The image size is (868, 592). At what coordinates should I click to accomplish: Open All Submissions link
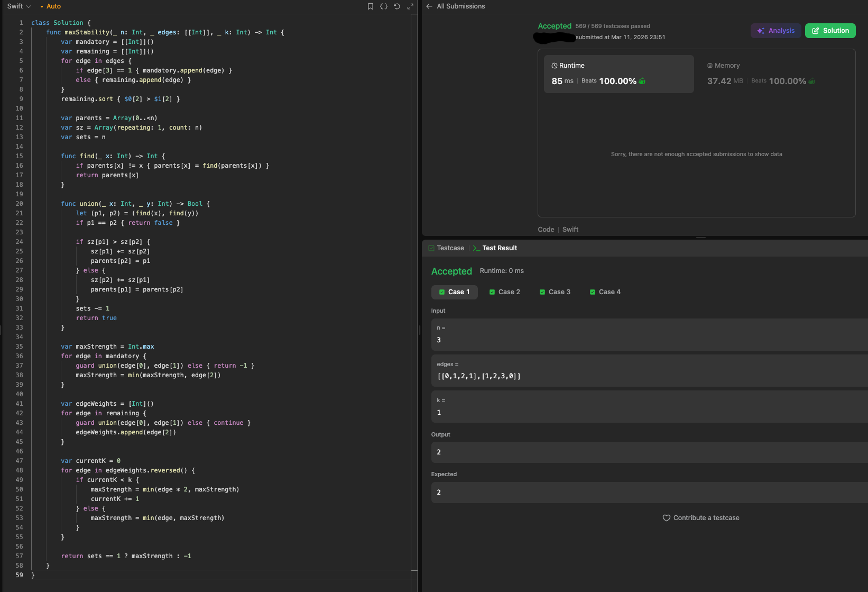[460, 6]
